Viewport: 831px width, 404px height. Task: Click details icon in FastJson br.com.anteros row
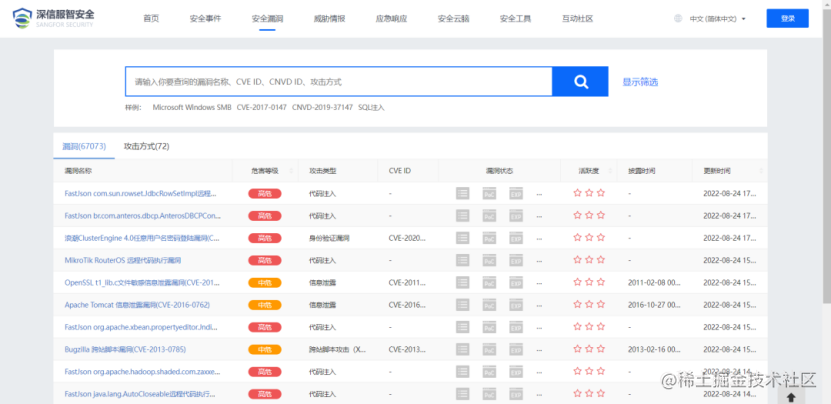pyautogui.click(x=463, y=216)
